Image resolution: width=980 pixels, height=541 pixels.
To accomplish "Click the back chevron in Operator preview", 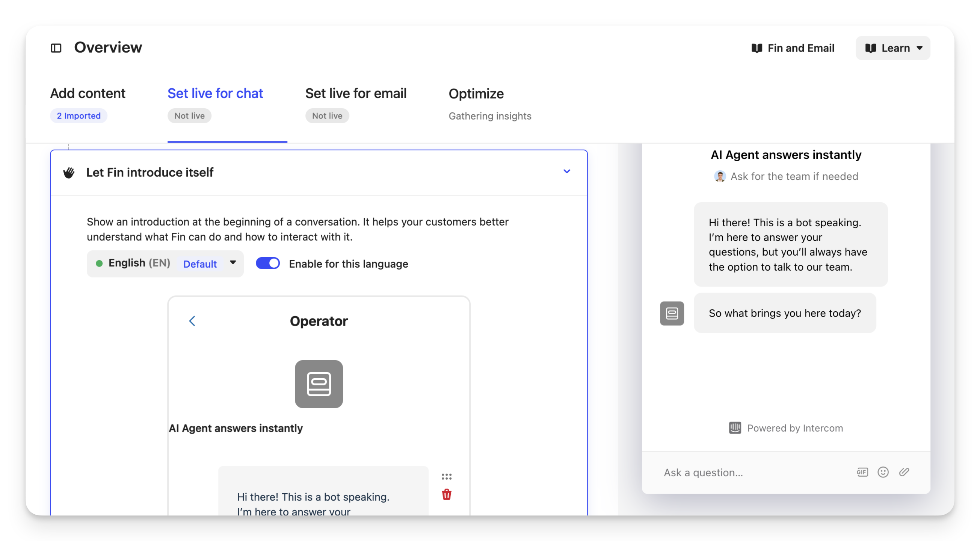I will (x=192, y=321).
